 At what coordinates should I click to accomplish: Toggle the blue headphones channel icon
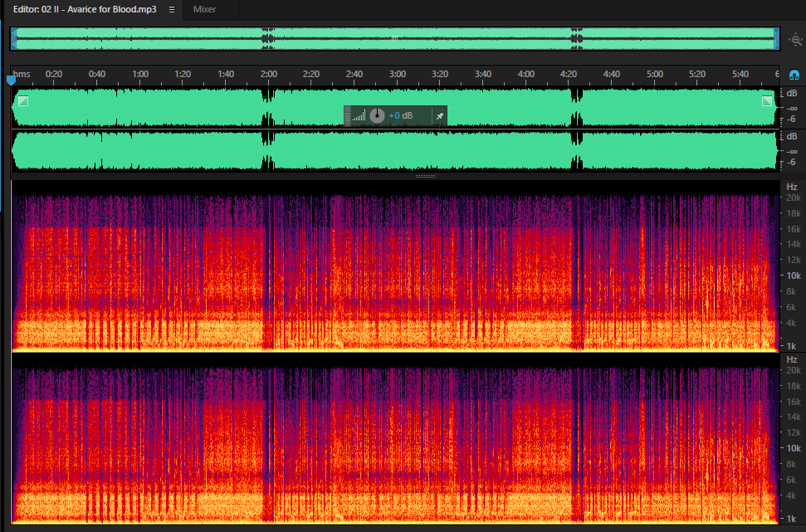click(794, 75)
